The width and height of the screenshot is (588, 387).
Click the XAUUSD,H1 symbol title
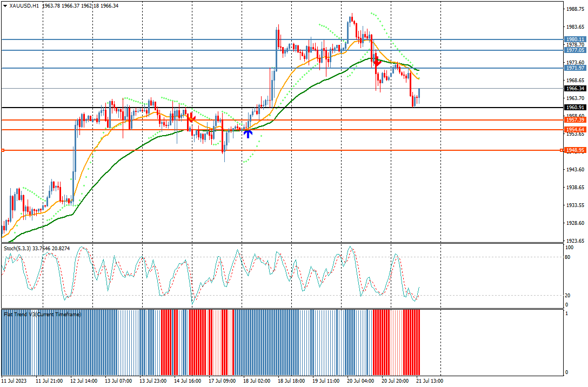[x=24, y=6]
